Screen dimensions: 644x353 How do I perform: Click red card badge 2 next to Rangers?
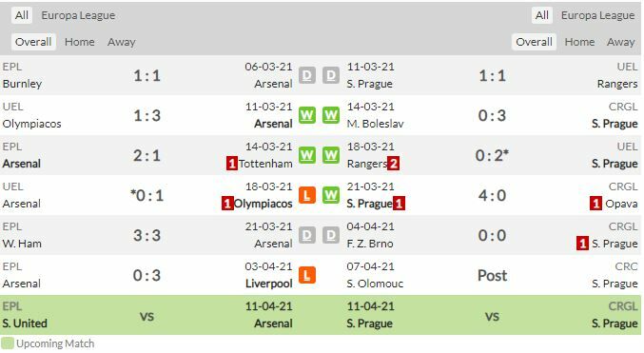click(393, 164)
